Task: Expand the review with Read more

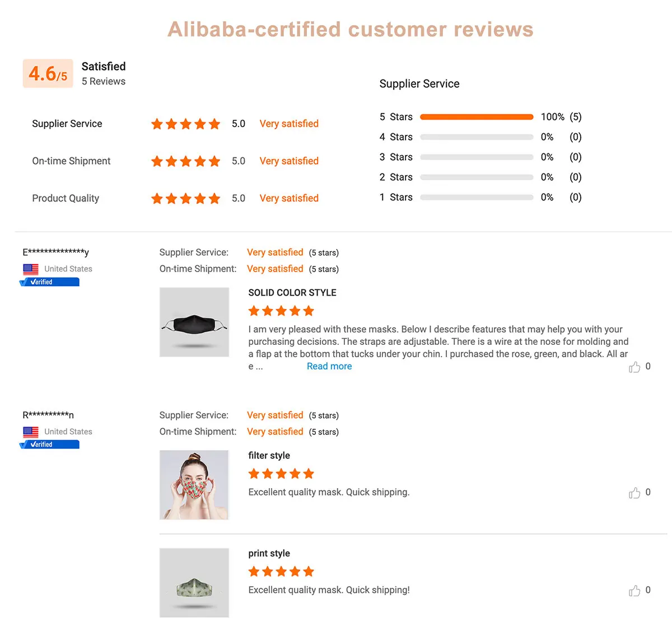Action: click(x=329, y=366)
